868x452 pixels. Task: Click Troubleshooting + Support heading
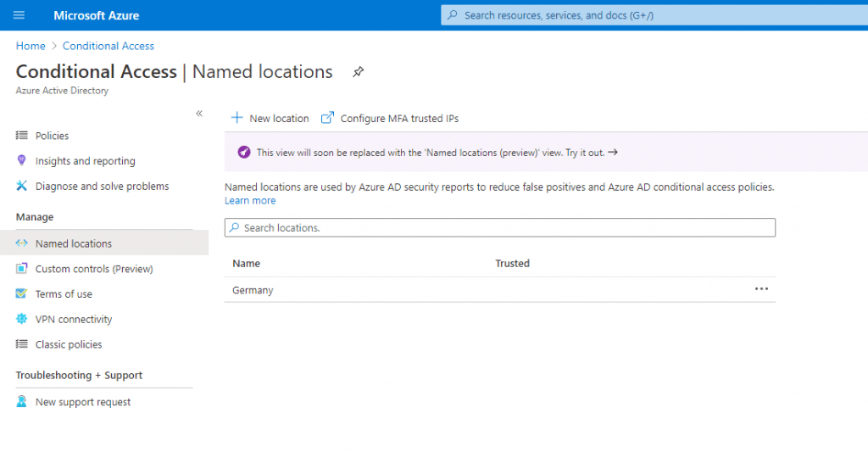pos(79,376)
